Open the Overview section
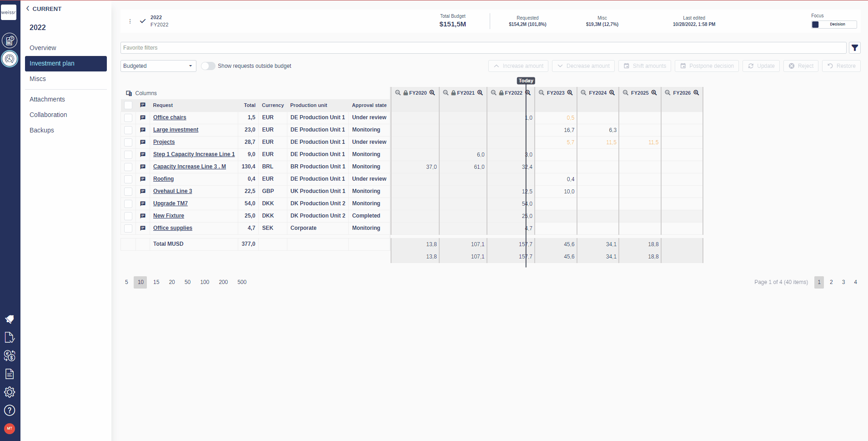The width and height of the screenshot is (868, 441). click(x=43, y=48)
